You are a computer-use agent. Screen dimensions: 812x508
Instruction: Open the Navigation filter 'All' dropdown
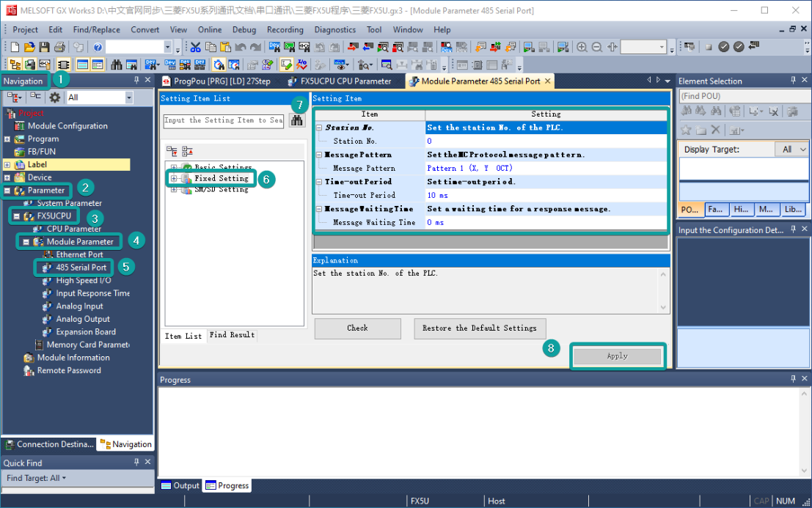pos(129,97)
